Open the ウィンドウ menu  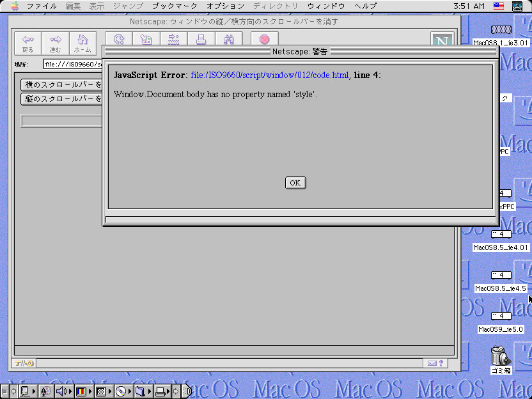(326, 6)
